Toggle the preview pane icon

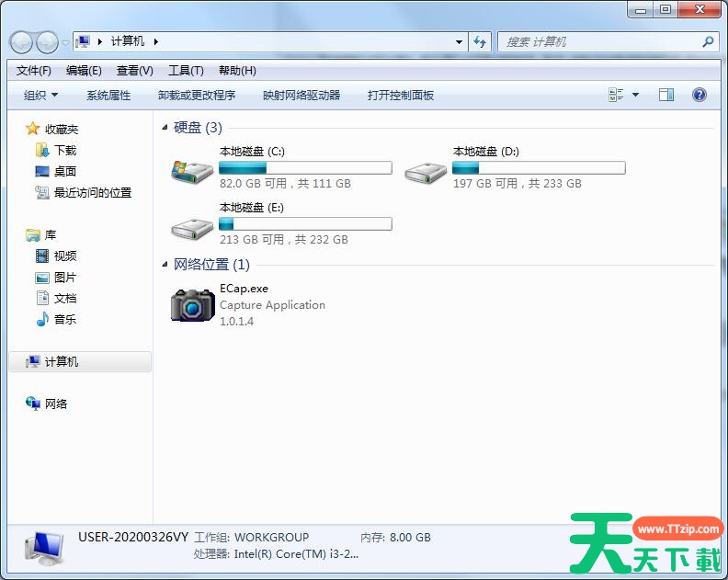[x=666, y=96]
